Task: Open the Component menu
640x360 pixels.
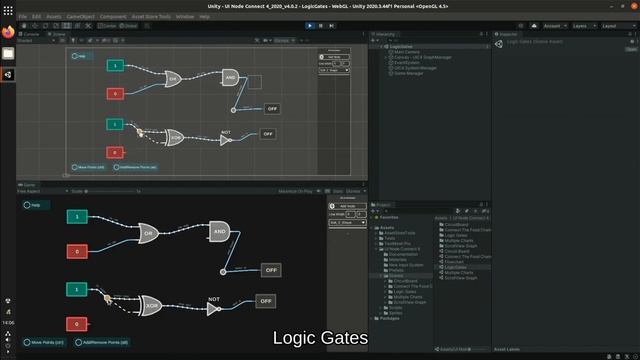Action: coord(113,17)
